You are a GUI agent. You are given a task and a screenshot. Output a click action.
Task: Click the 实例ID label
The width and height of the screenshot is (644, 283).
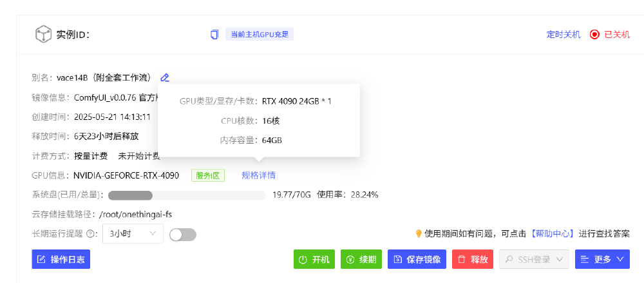pos(73,35)
